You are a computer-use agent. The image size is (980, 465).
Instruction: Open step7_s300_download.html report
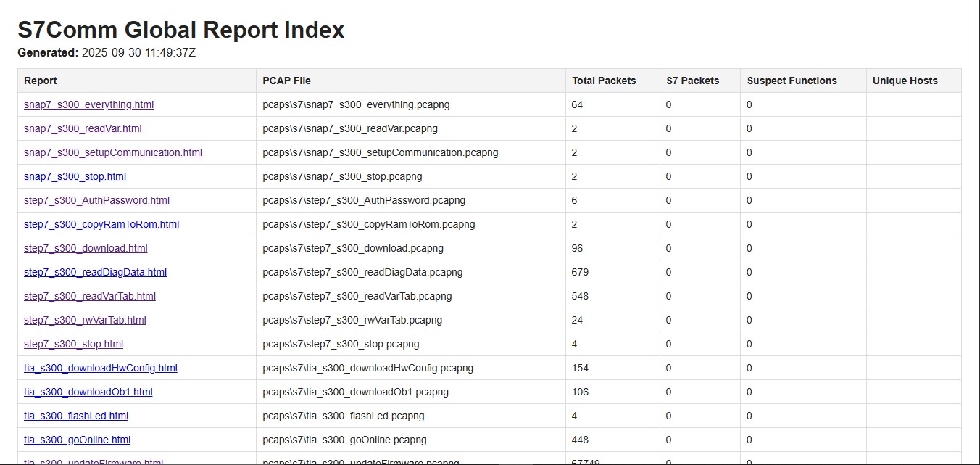(x=86, y=248)
